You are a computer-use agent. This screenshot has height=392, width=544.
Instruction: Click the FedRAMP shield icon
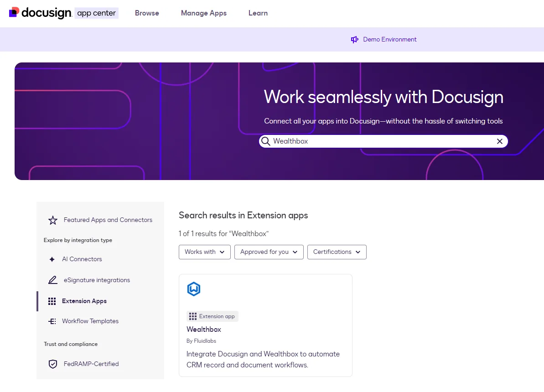coord(53,364)
